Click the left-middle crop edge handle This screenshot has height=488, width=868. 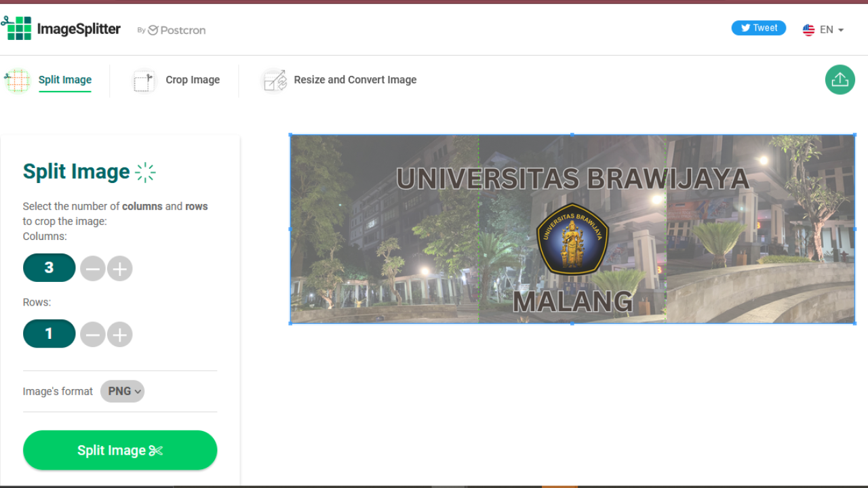click(290, 229)
